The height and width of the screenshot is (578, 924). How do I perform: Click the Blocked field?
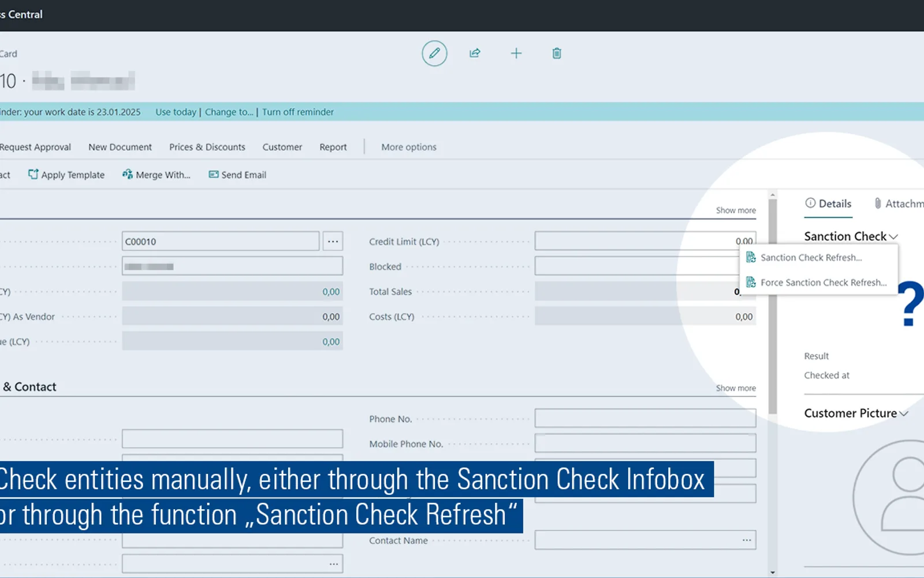point(638,266)
